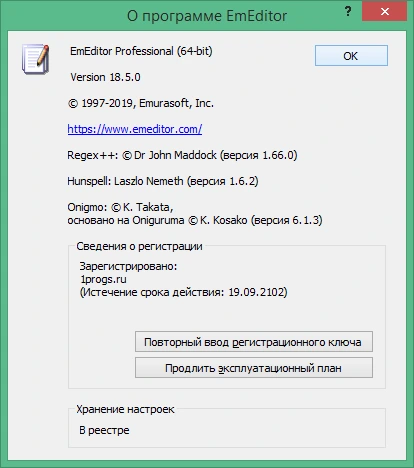Click the expiry date 19.09.2102 text
This screenshot has width=414, height=468.
(x=256, y=292)
